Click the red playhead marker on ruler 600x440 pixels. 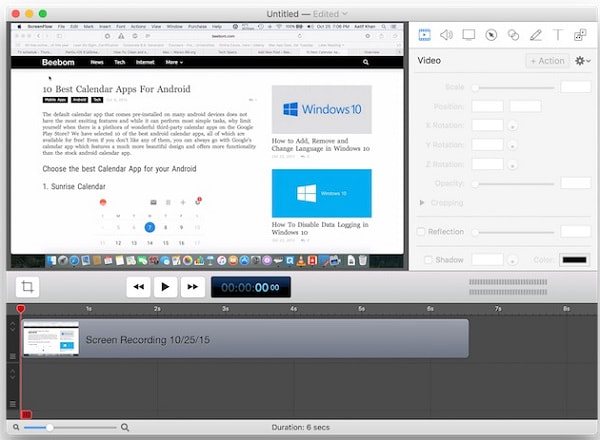21,308
